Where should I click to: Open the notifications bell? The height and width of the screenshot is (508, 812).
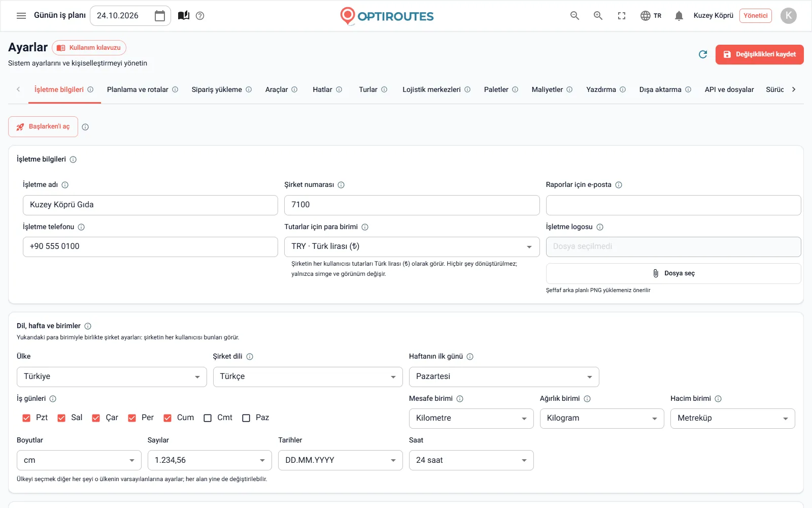tap(679, 16)
